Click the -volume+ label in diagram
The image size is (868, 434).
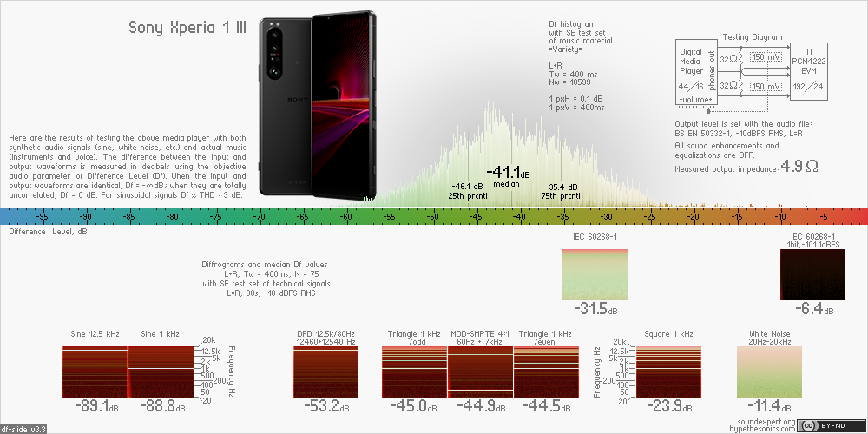point(697,100)
